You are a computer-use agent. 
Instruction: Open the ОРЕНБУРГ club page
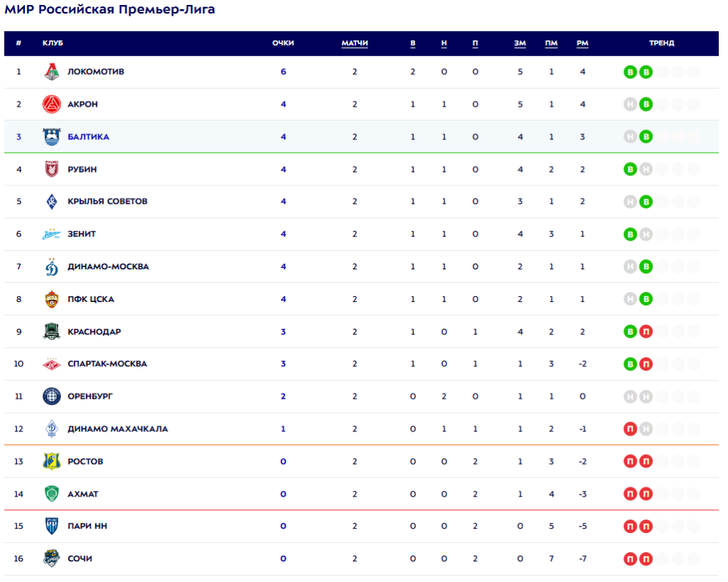click(90, 397)
